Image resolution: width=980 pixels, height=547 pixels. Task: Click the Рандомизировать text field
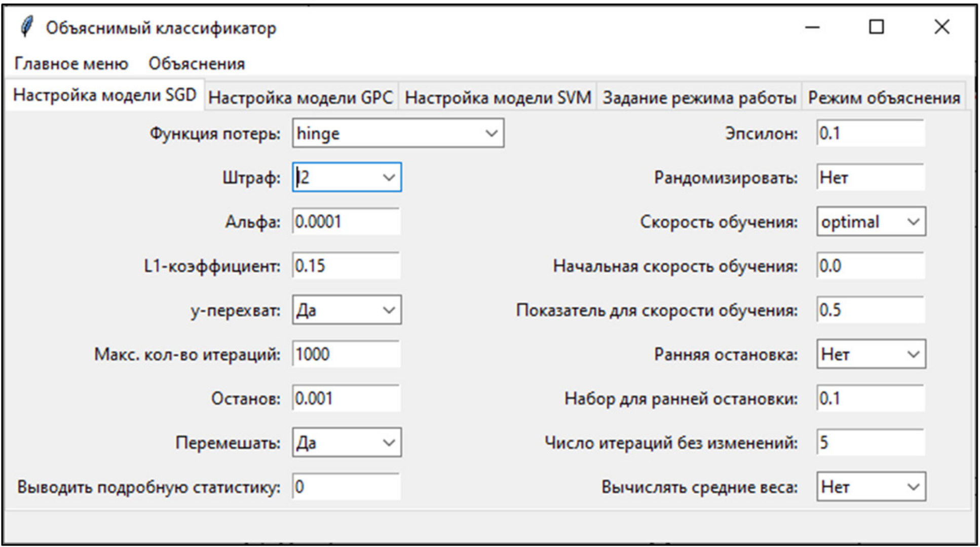click(870, 178)
